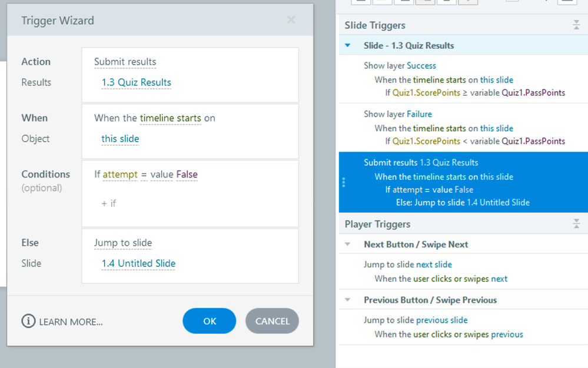Viewport: 588px width, 368px height.
Task: Select the Player Triggers panel heading
Action: pos(377,224)
